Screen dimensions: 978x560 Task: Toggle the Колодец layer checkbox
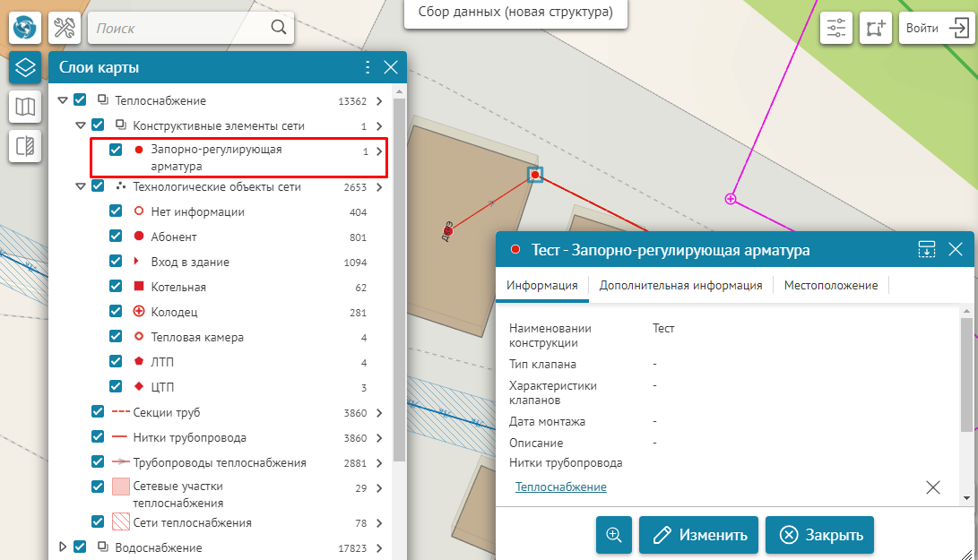[116, 313]
